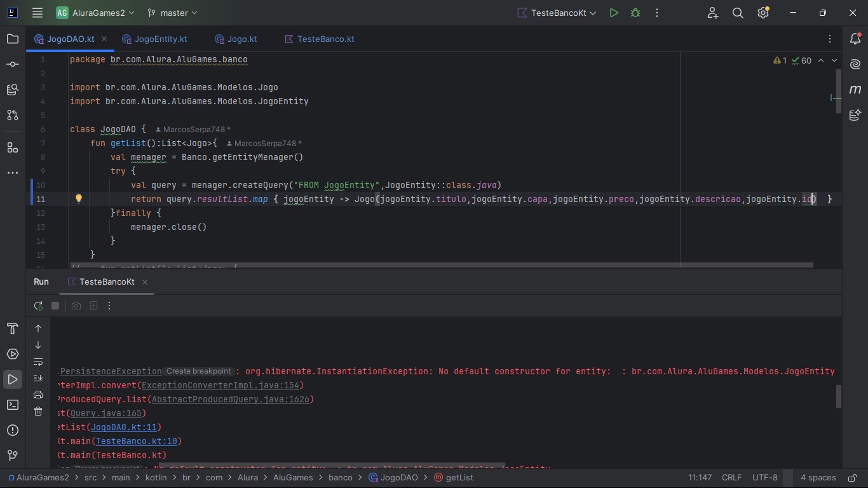Open the Services tool window
The image size is (868, 488).
click(x=13, y=354)
